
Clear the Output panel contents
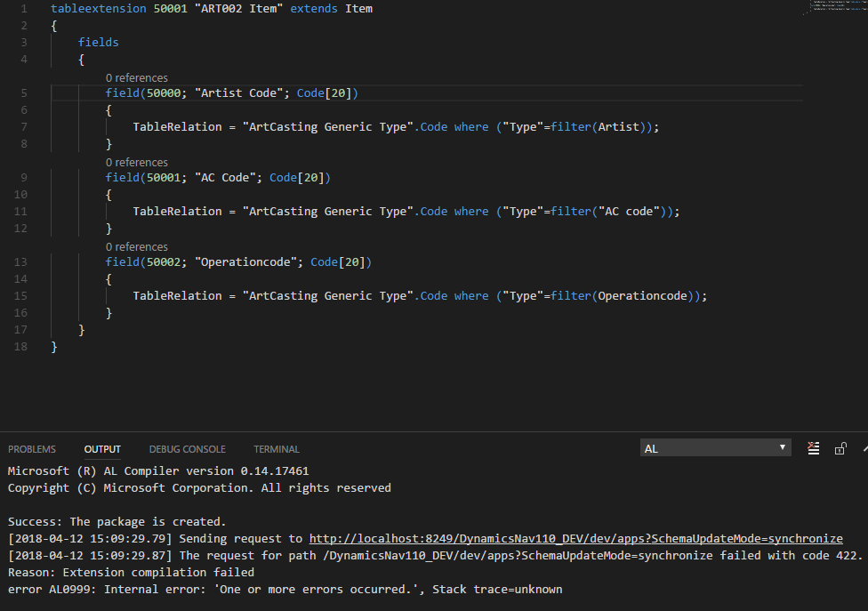(813, 448)
